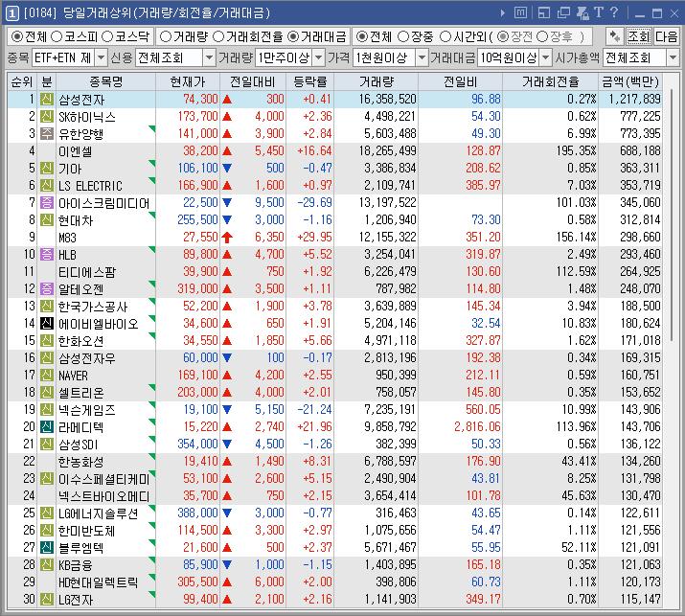Select the HD현대일렉트릭 stock name
The width and height of the screenshot is (685, 616).
coord(99,582)
